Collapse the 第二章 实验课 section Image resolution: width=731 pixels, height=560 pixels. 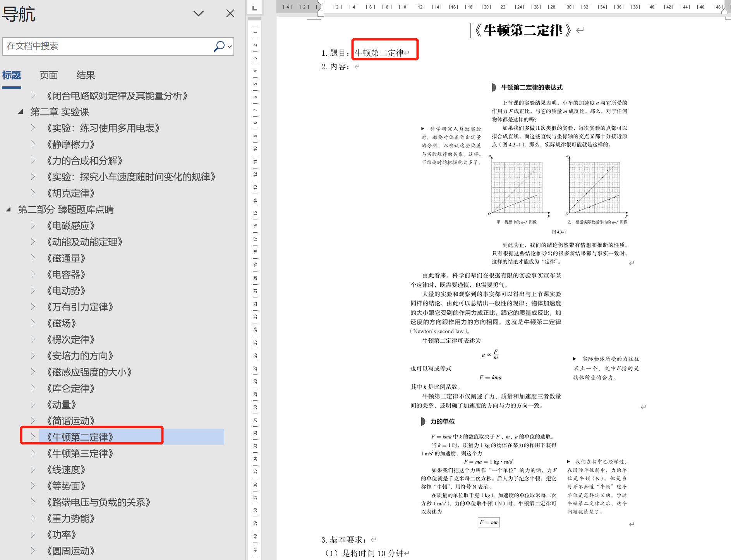[21, 112]
